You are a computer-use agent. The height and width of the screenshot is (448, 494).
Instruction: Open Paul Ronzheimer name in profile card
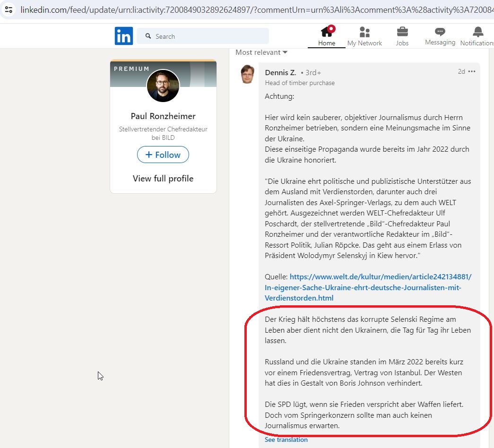(163, 116)
